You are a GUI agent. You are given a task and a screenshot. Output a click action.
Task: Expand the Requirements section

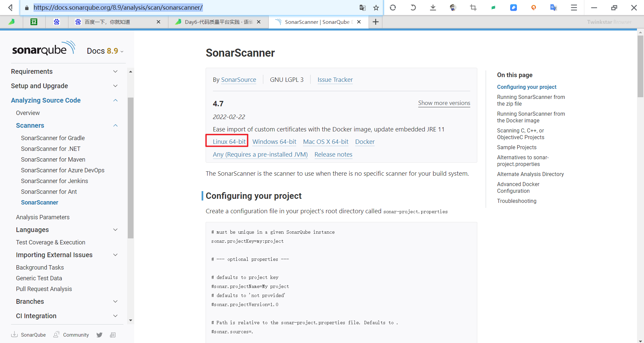[115, 71]
